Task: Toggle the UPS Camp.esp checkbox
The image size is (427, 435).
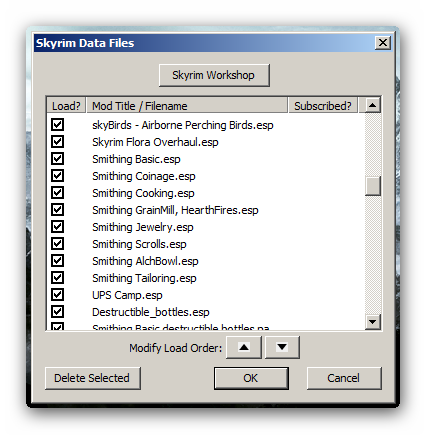Action: (57, 295)
